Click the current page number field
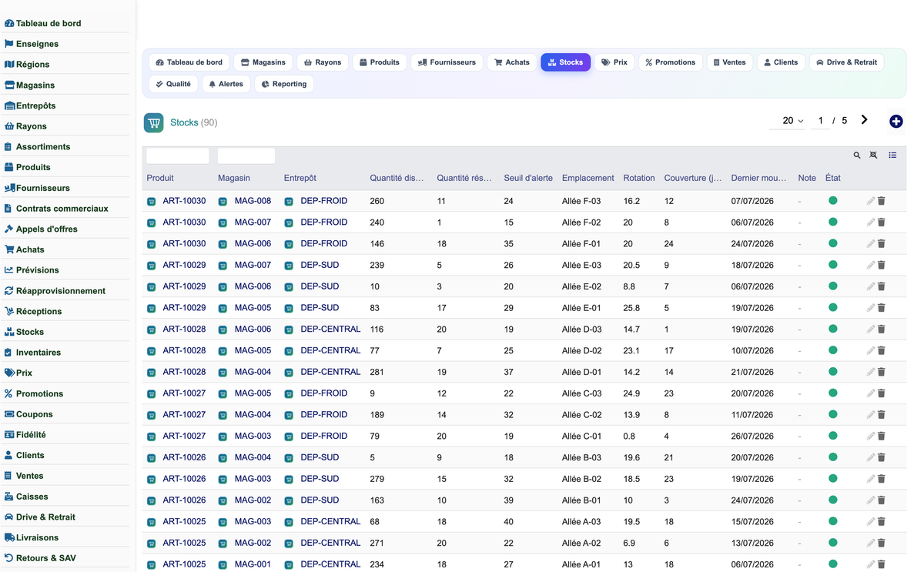Viewport: 924px width, 572px height. click(x=821, y=121)
